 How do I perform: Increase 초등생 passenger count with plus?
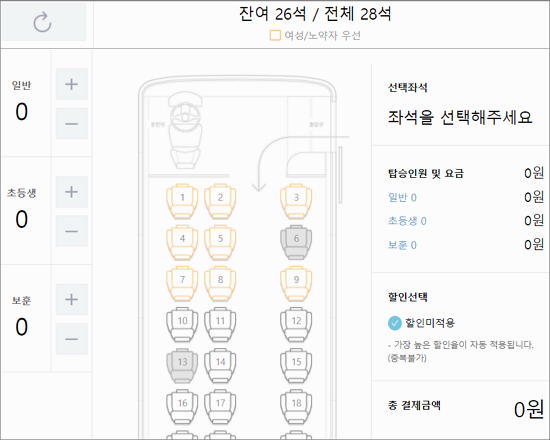72,192
